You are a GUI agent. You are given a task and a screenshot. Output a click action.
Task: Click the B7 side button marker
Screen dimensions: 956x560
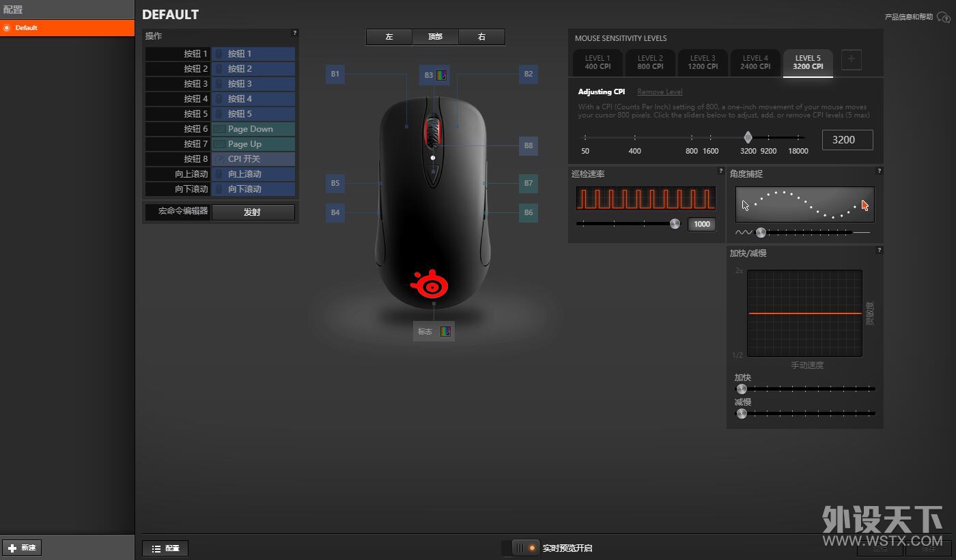click(529, 183)
